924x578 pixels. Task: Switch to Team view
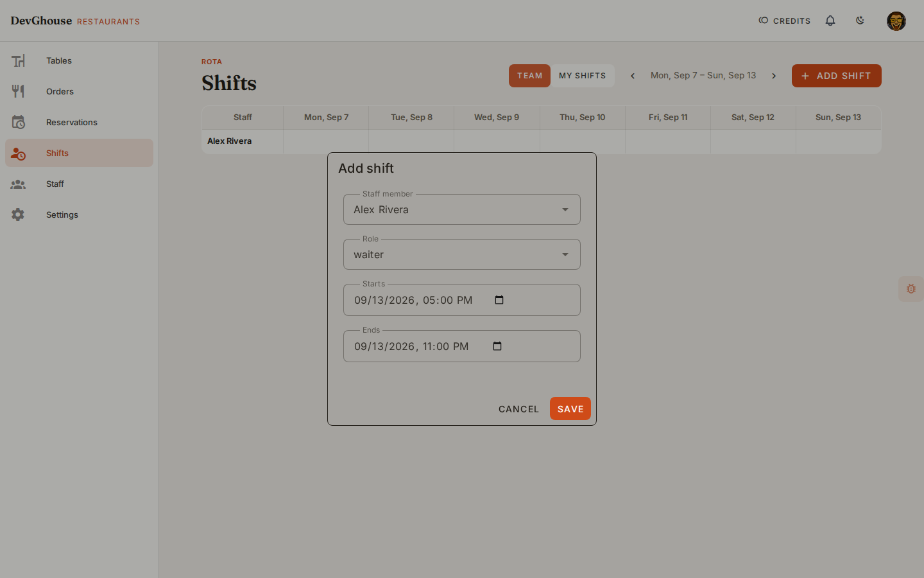(x=529, y=76)
